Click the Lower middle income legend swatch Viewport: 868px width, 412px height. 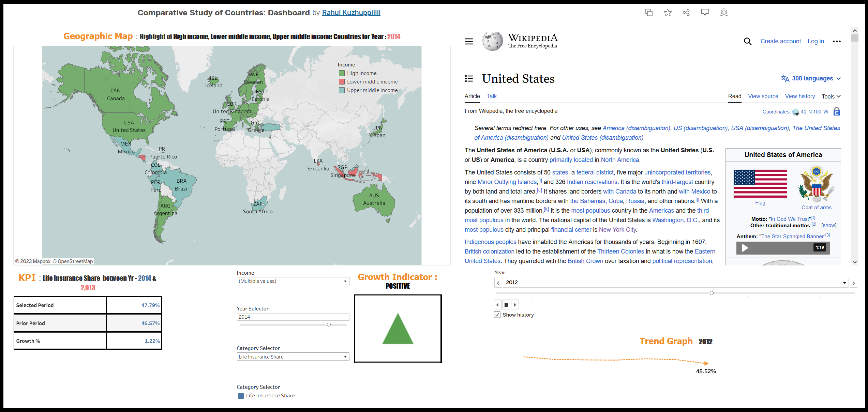click(x=342, y=82)
